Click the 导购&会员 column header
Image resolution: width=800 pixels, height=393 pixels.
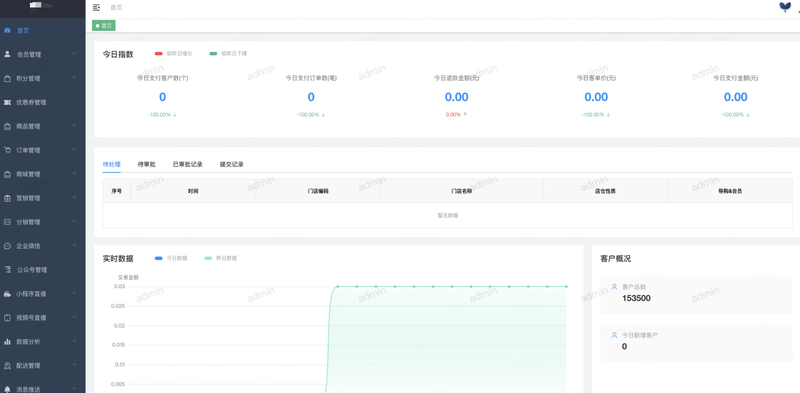coord(730,191)
